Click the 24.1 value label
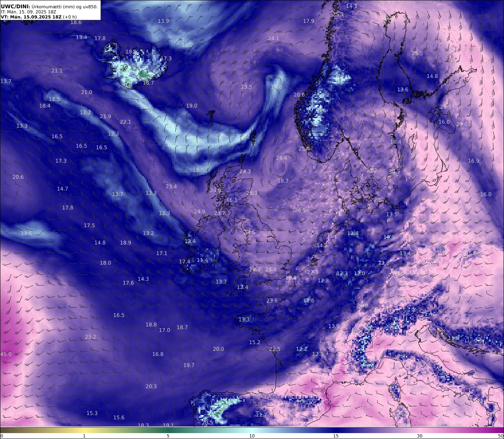This screenshot has width=504, height=439. 273,39
